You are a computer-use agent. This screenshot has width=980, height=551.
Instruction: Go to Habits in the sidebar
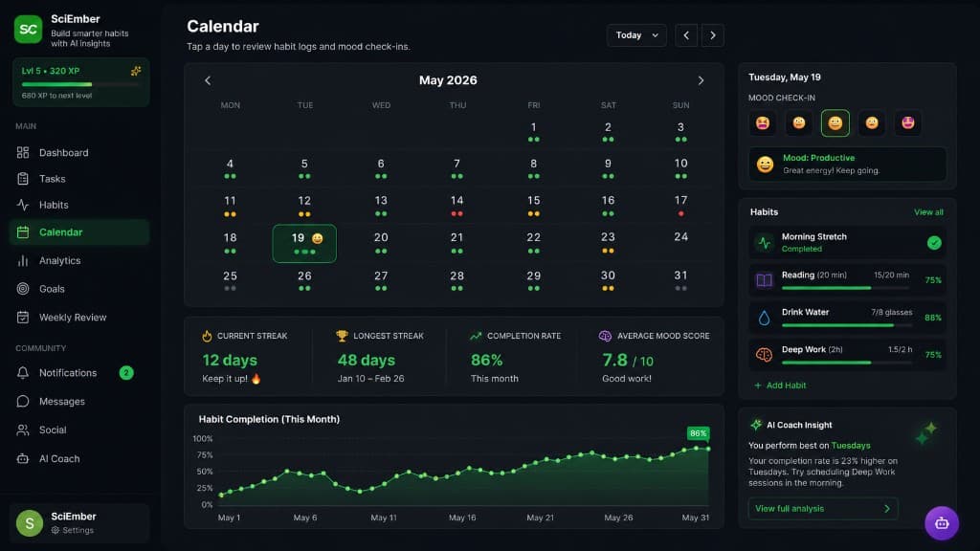click(x=79, y=205)
